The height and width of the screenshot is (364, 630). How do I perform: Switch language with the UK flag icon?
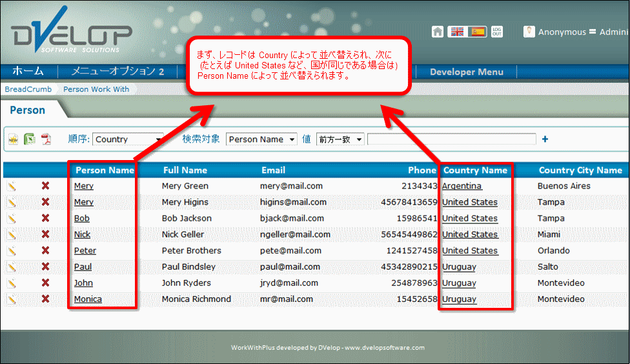pyautogui.click(x=457, y=32)
